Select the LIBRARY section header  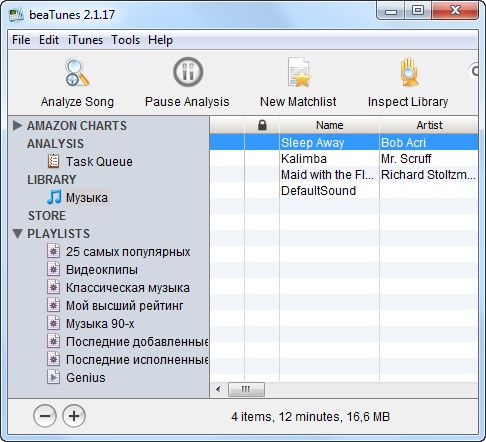click(52, 179)
